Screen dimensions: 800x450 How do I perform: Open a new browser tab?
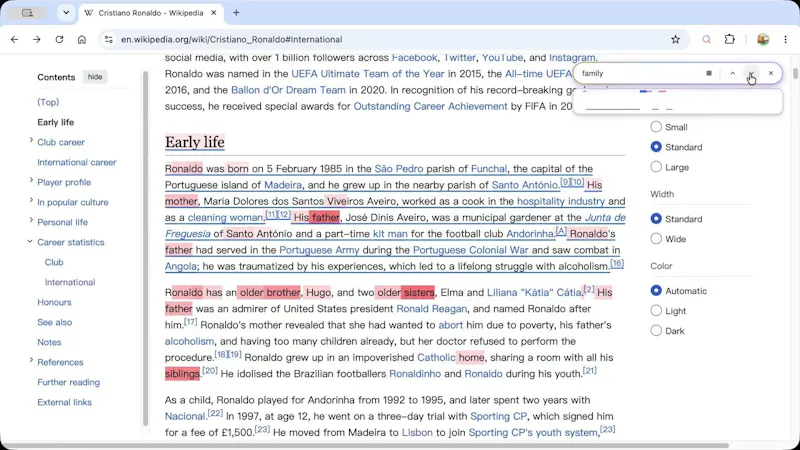236,13
